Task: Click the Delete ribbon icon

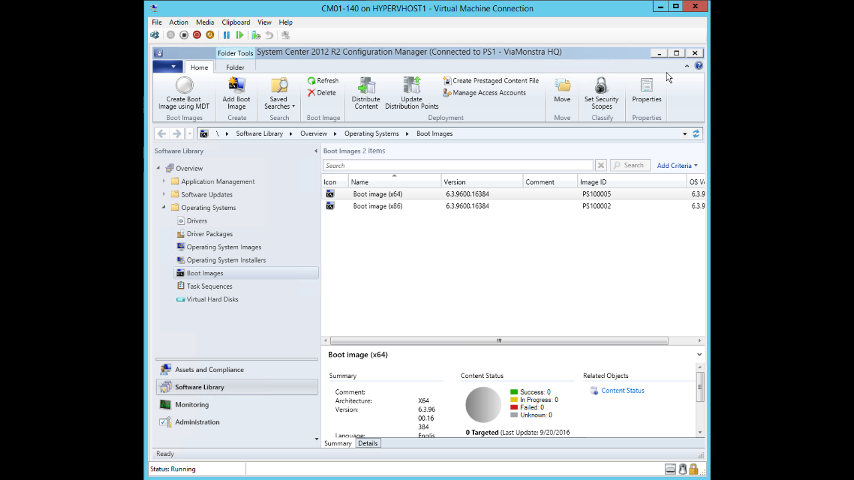Action: pyautogui.click(x=322, y=93)
